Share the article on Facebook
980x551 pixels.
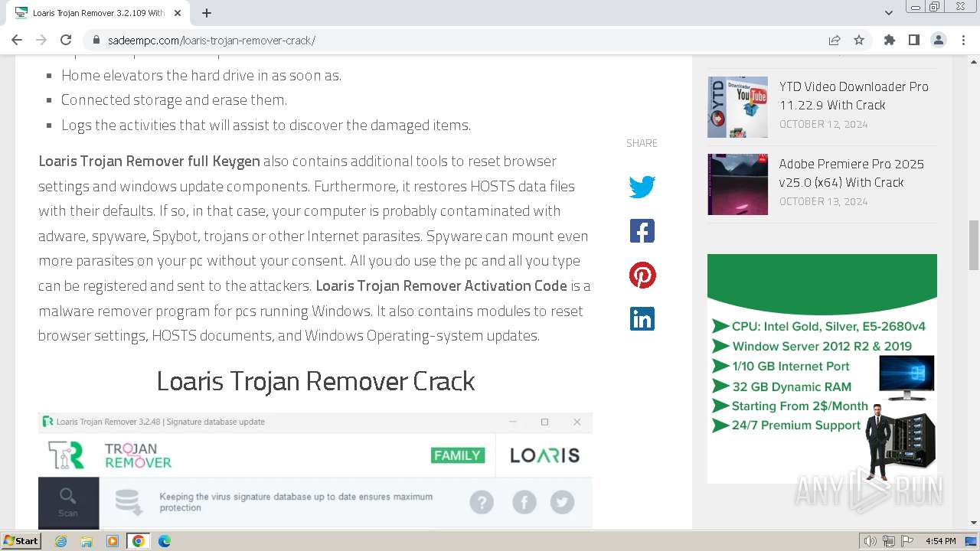point(642,230)
